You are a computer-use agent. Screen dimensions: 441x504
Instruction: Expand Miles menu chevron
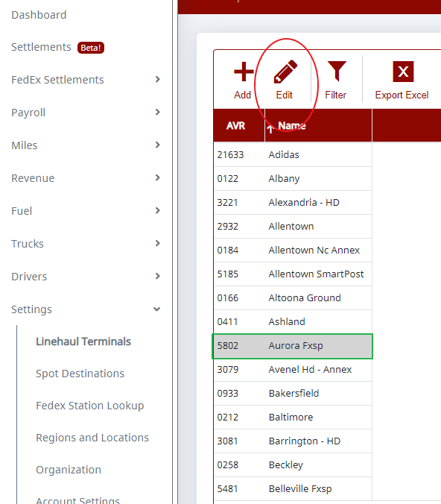coord(157,145)
